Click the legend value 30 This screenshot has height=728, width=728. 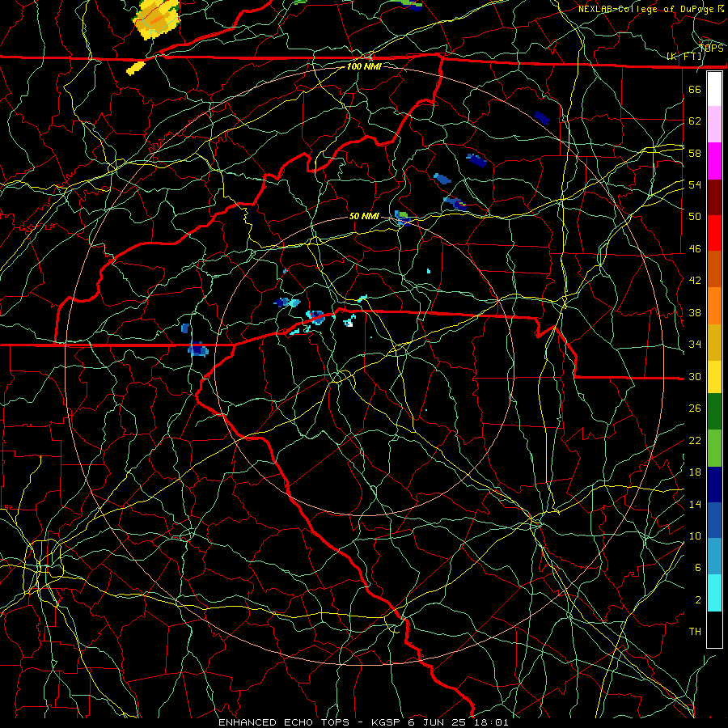coord(695,376)
